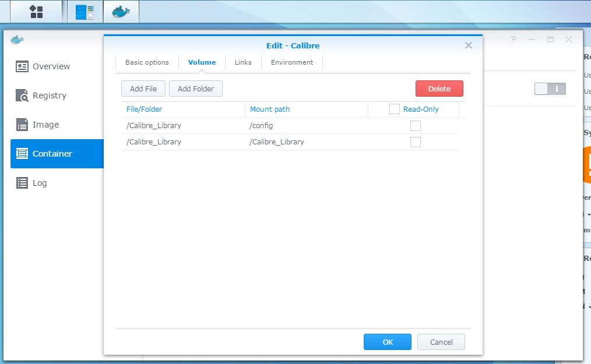Open the Control Panel taskbar icon

pyautogui.click(x=85, y=12)
